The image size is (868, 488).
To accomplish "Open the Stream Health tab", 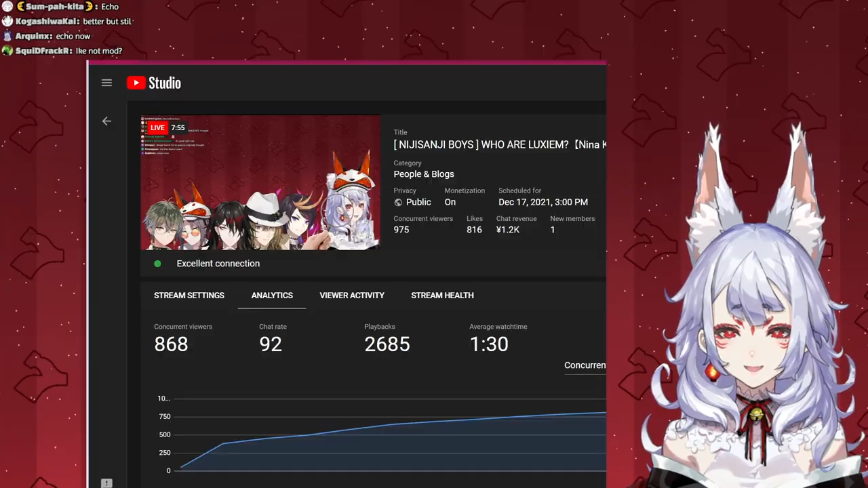I will tap(442, 296).
